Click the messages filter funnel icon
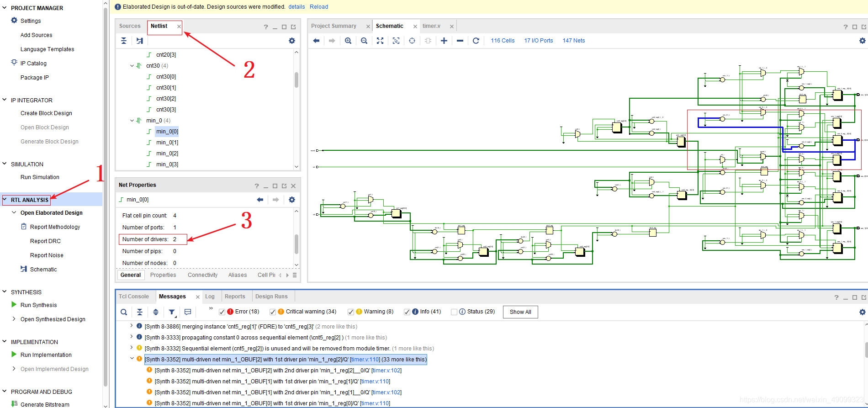 172,312
